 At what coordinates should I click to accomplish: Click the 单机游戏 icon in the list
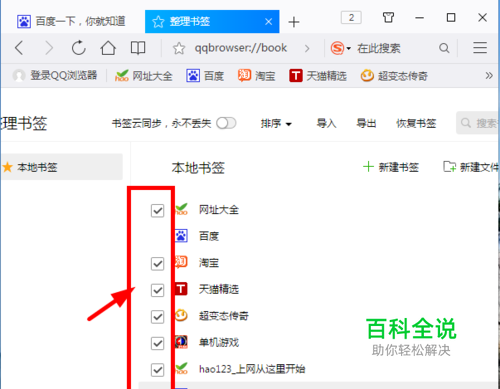pos(181,342)
